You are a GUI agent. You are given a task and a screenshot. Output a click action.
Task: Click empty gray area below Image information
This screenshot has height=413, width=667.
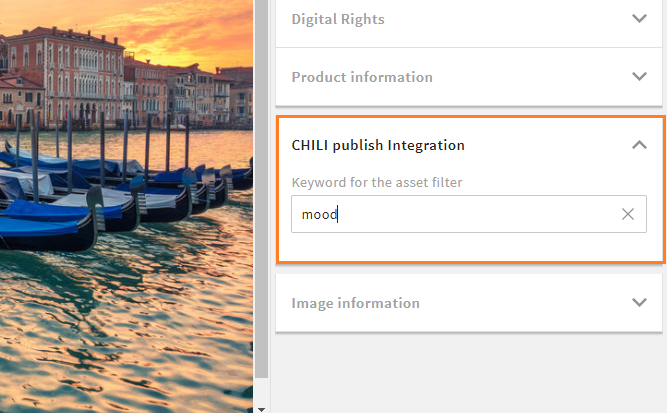(468, 372)
